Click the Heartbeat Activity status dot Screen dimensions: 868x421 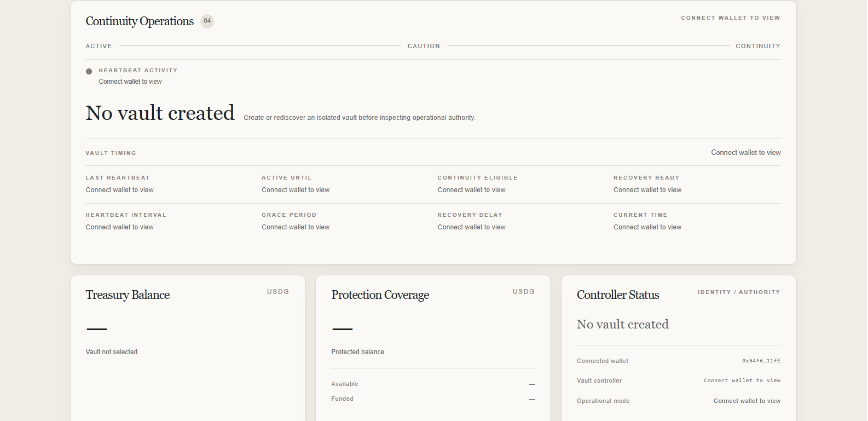click(89, 71)
